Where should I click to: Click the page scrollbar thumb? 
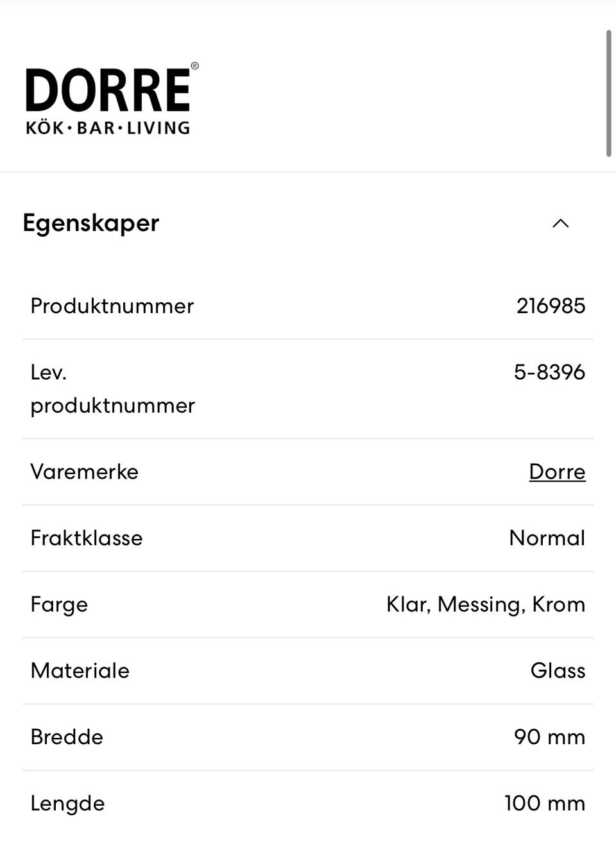609,93
